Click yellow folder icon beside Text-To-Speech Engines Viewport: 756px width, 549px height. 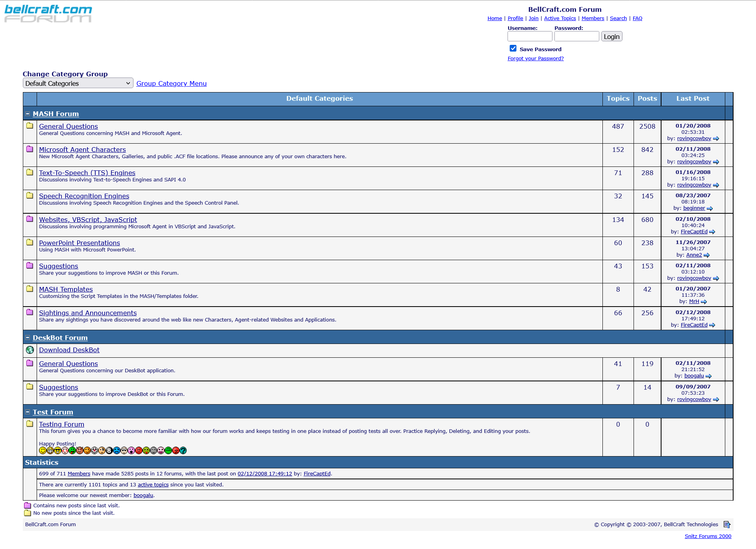click(x=30, y=172)
